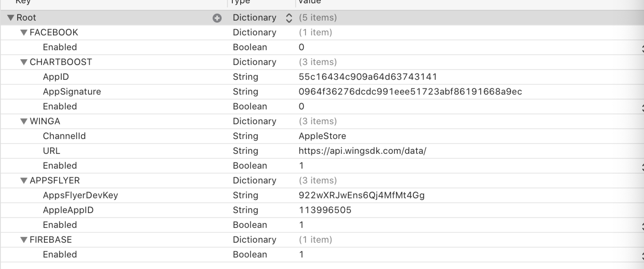Collapse the APPSFLYER dictionary
Viewport: 644px width, 269px height.
pos(24,181)
